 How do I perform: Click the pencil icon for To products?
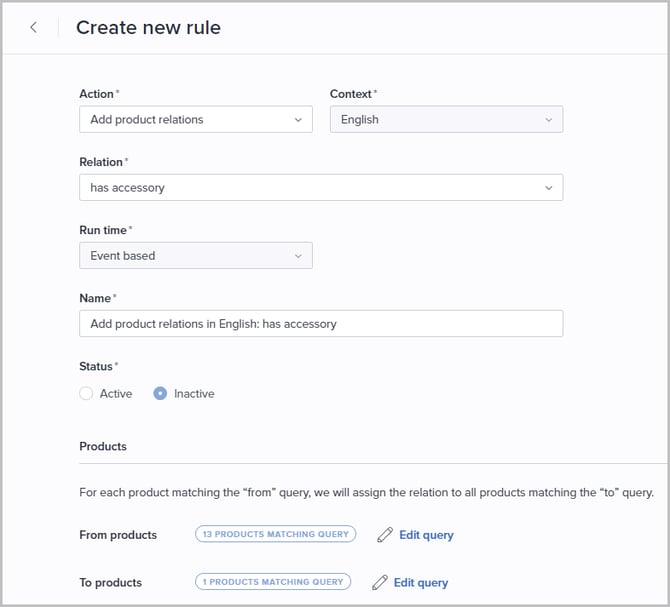[x=379, y=582]
